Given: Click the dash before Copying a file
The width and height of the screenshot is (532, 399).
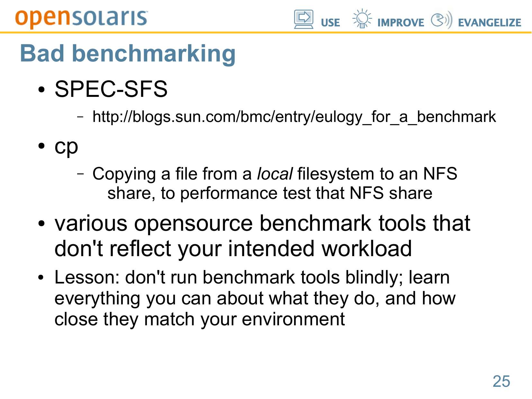Looking at the screenshot, I should [x=80, y=174].
